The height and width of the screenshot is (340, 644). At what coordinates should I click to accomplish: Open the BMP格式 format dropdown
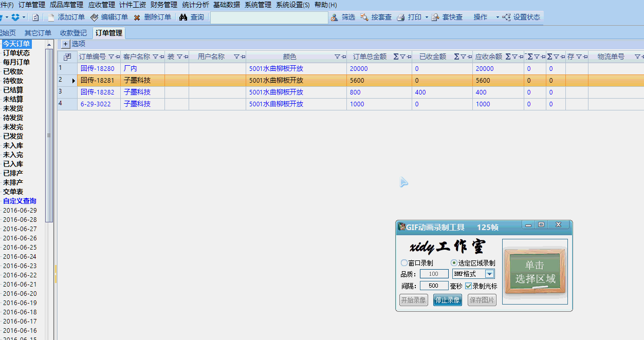click(x=489, y=274)
